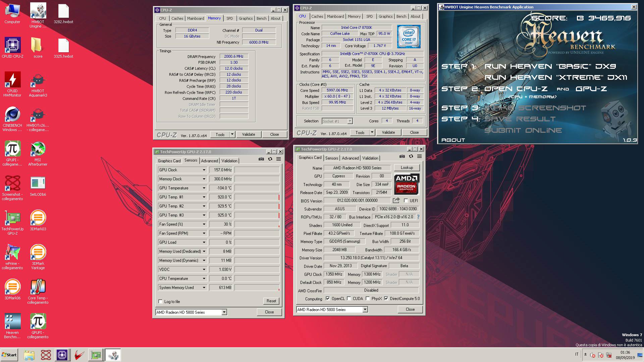Click Save Result in HWBOT Heaven app
Viewport: 644px width, 362px height.
520,119
